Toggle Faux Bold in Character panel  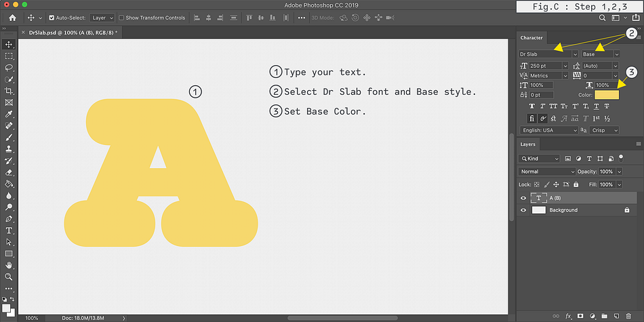click(x=532, y=106)
